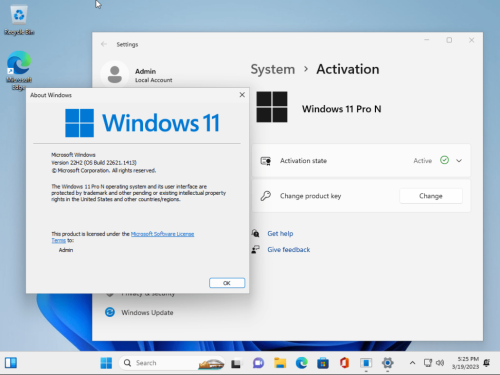Open the clock and date flyout

[x=466, y=363]
